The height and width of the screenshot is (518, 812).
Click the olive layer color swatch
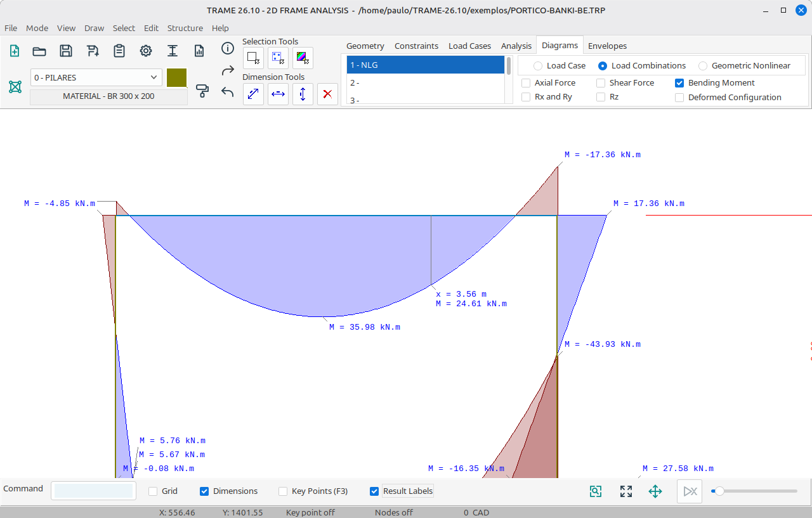click(177, 77)
